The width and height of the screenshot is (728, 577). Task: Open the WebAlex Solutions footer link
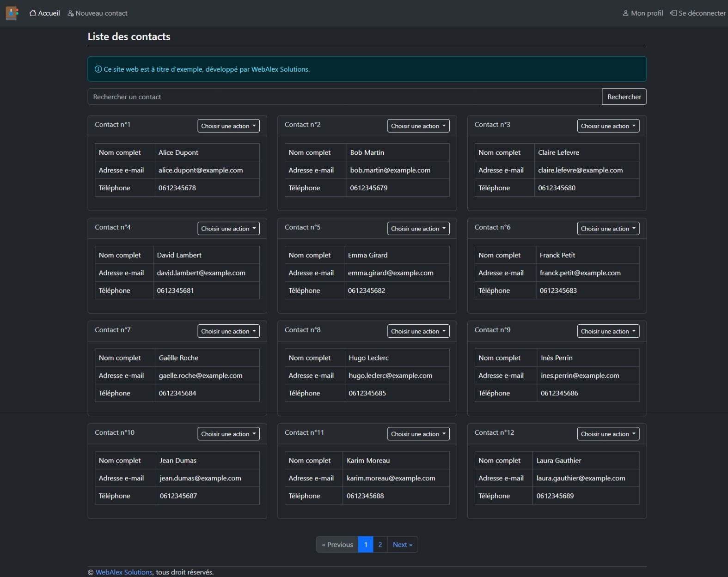pos(124,572)
